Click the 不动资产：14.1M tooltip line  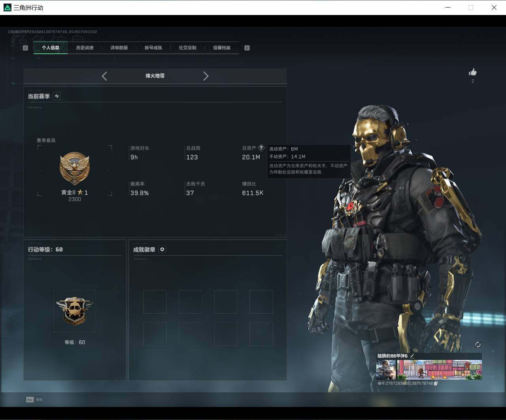pos(287,156)
